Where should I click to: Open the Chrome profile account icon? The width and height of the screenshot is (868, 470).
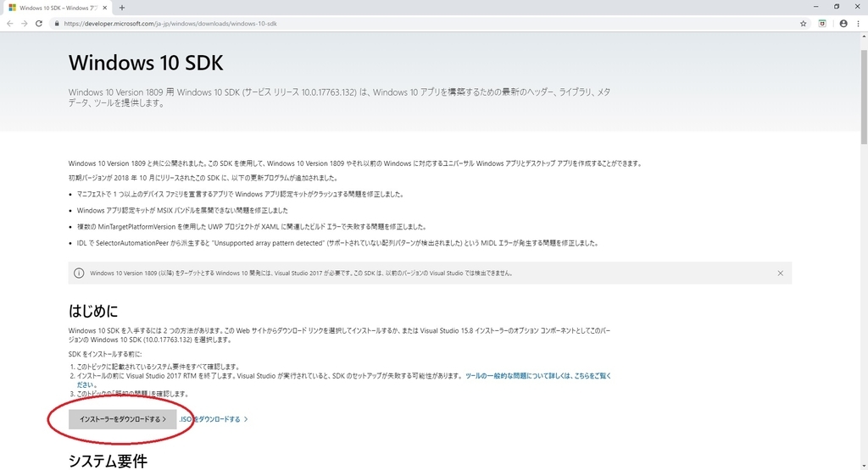(843, 24)
